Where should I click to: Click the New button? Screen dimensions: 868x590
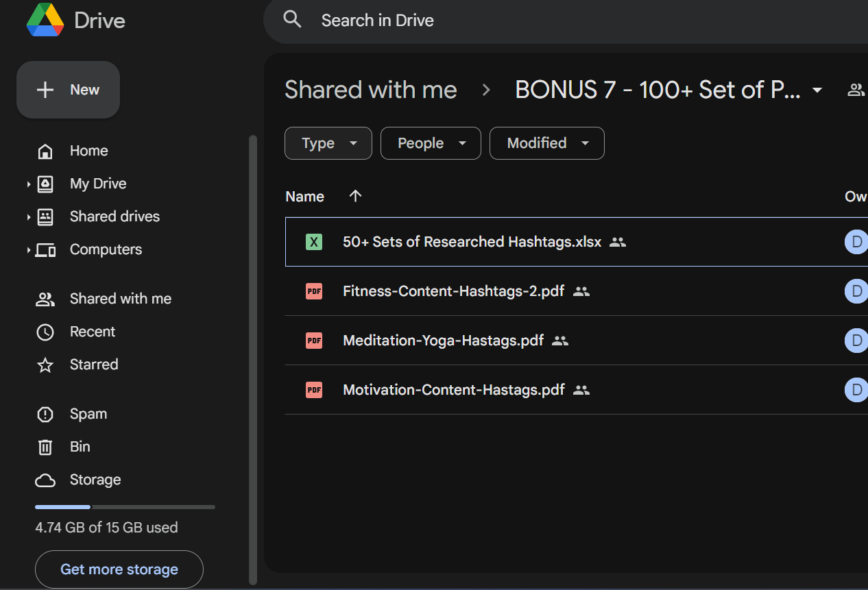(x=69, y=90)
